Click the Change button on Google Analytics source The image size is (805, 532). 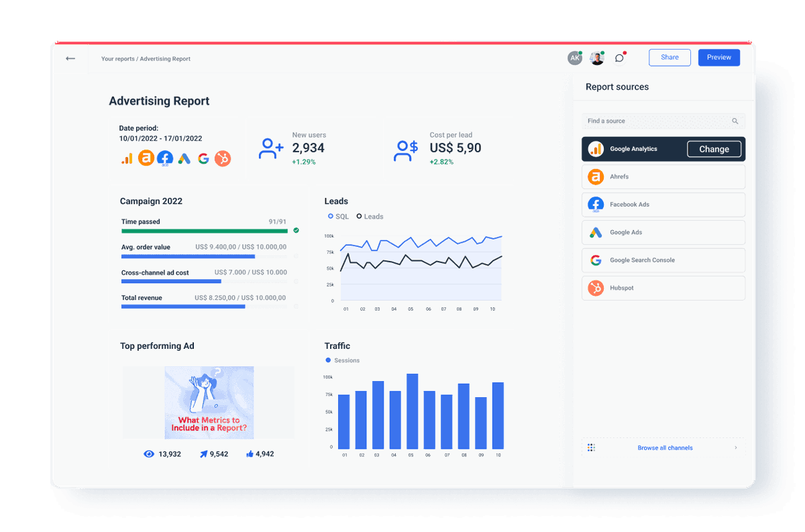714,148
